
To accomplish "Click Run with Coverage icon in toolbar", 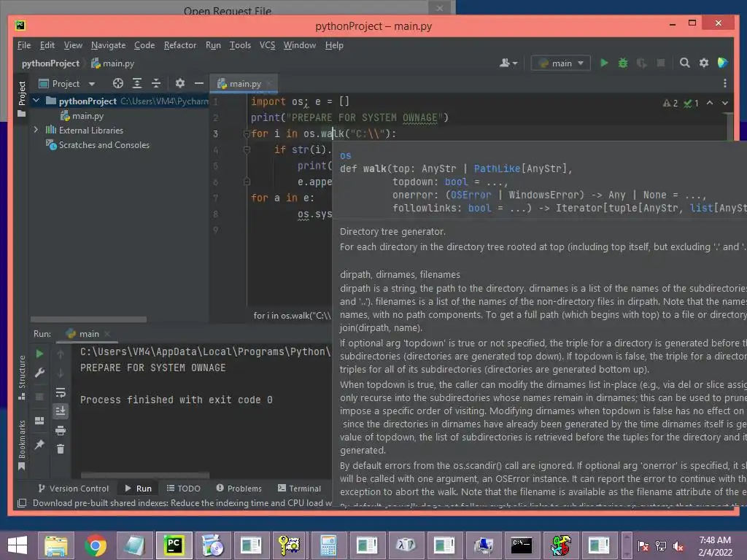I will [642, 63].
